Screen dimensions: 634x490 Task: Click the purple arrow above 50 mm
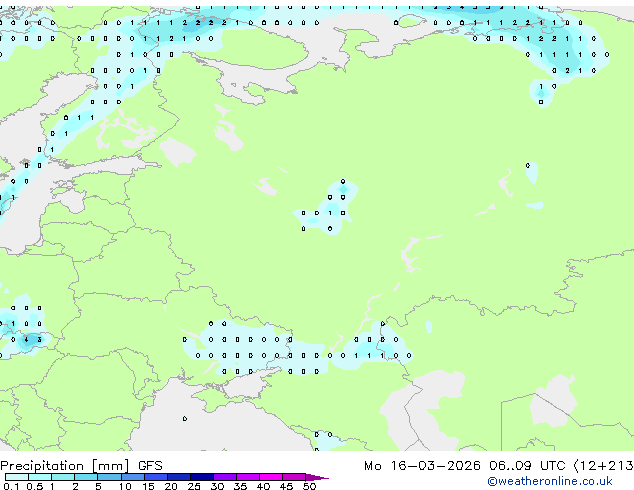pos(317,477)
